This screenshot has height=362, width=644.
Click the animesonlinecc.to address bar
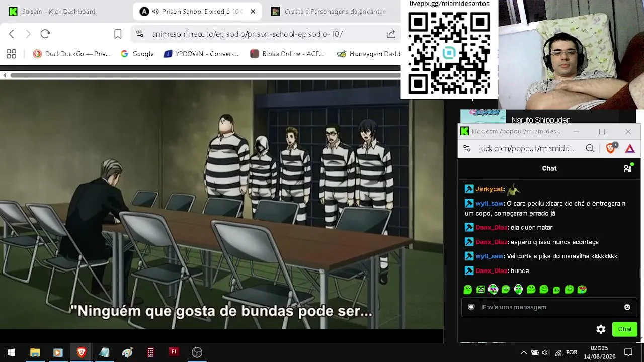point(247,34)
